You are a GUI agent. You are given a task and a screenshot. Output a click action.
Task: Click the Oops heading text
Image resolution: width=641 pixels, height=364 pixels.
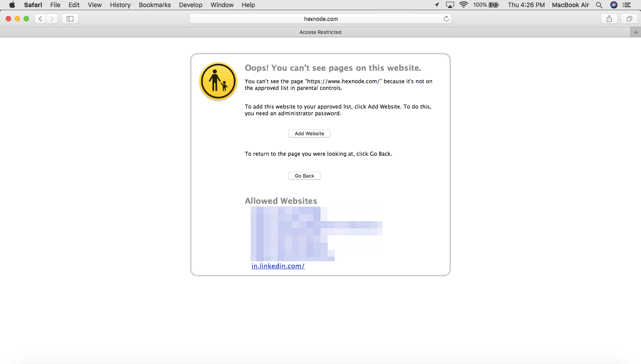[333, 68]
